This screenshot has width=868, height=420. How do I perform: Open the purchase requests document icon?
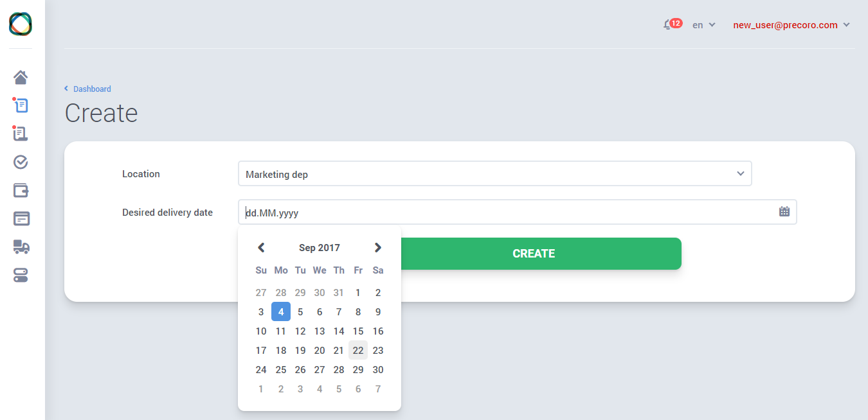pos(21,105)
